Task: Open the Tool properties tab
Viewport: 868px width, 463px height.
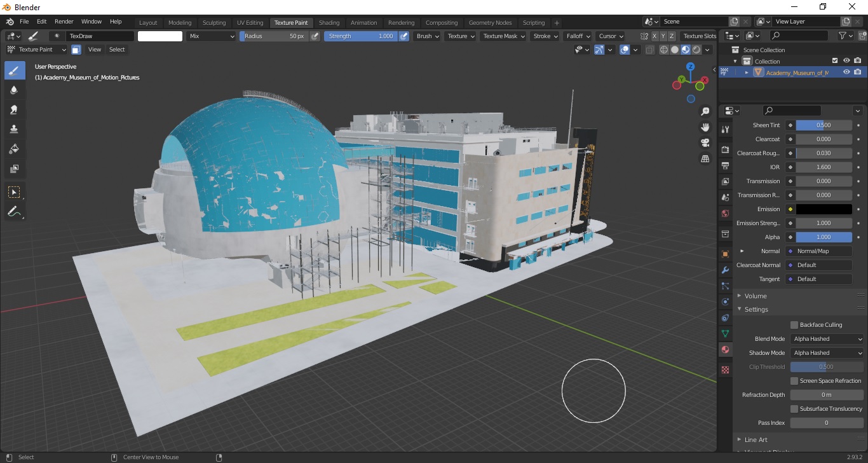Action: click(x=725, y=129)
